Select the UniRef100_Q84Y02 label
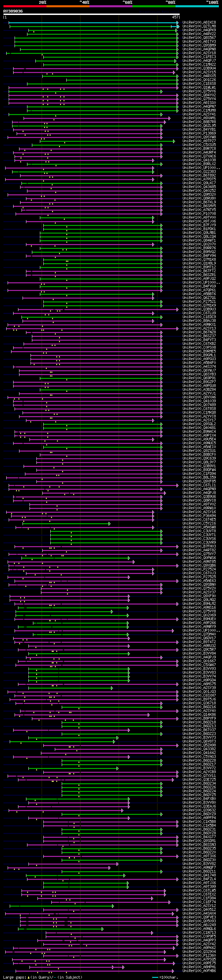222x980 pixels. [x=199, y=95]
